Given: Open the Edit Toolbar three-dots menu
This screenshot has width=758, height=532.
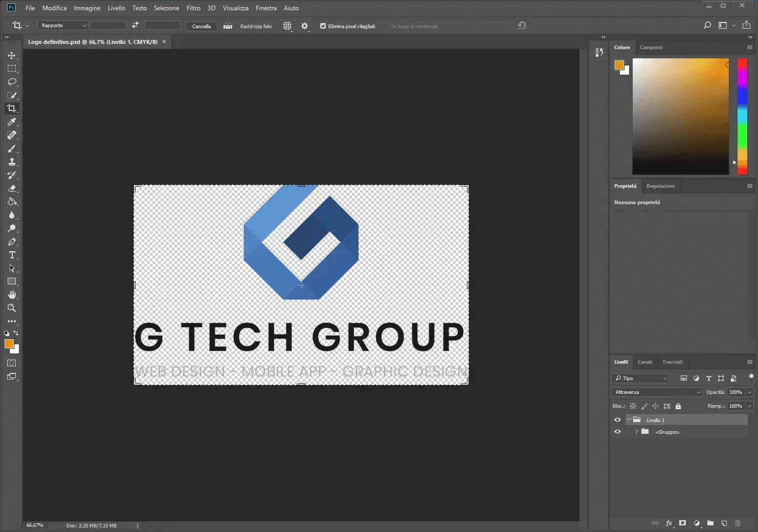Looking at the screenshot, I should tap(12, 321).
